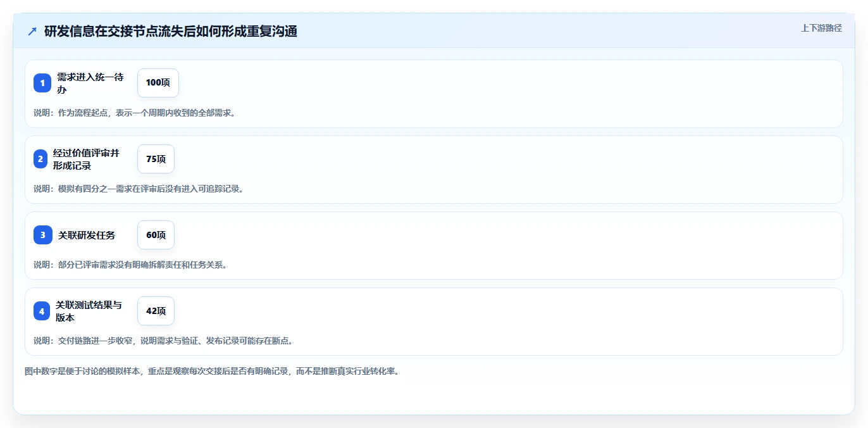Click the 关联测试结果与版本 step title

(89, 311)
